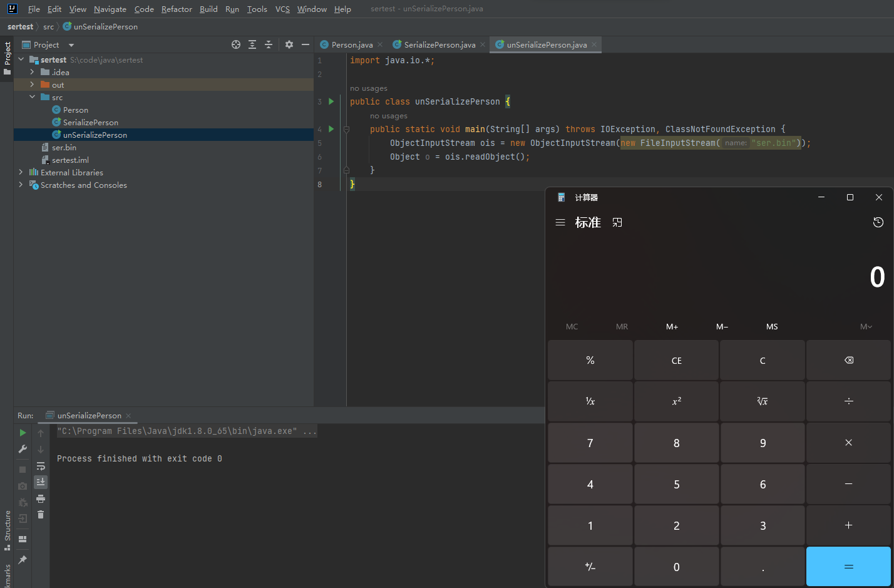Open the File menu

click(x=34, y=9)
